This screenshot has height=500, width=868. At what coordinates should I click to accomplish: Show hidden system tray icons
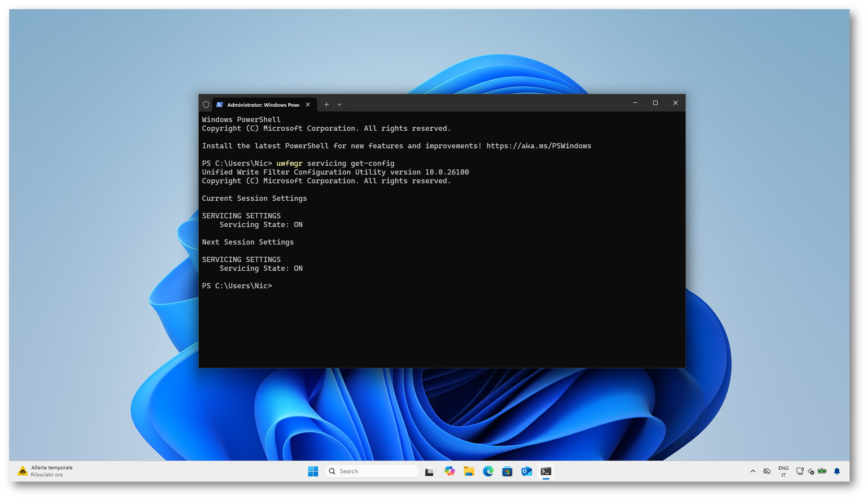(753, 471)
